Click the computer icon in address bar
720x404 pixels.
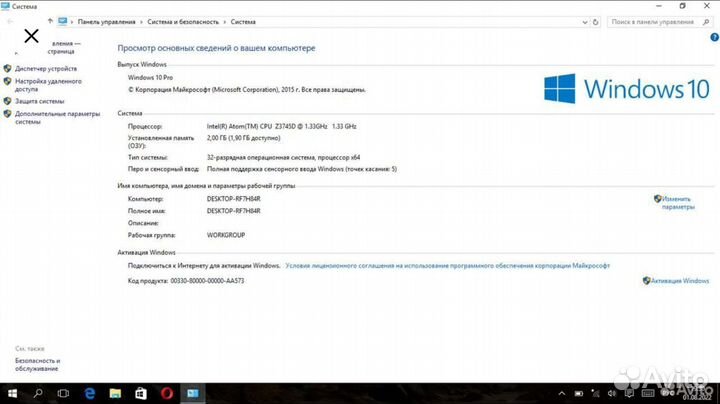[x=62, y=21]
